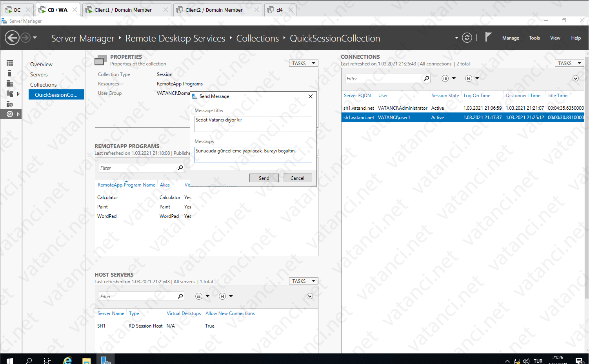Select QuickSessionCo... collection item
Screen dimensions: 589x364
coord(56,95)
